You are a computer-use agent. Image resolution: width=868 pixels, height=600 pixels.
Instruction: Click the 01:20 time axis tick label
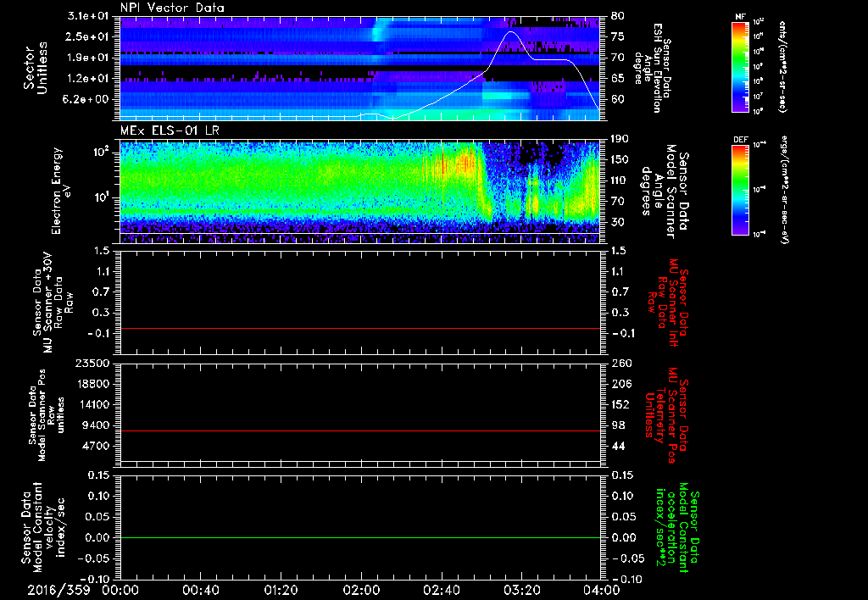280,590
